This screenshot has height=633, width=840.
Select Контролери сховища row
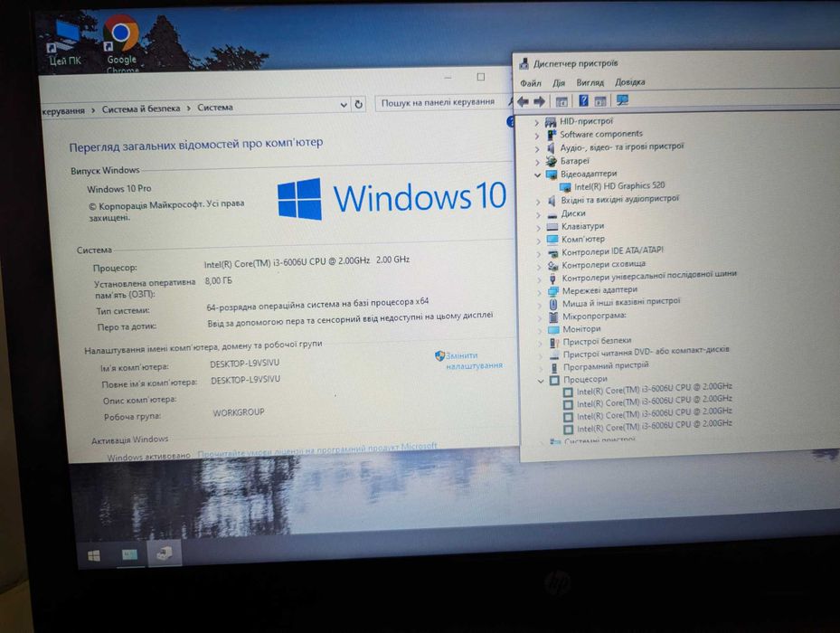(603, 264)
